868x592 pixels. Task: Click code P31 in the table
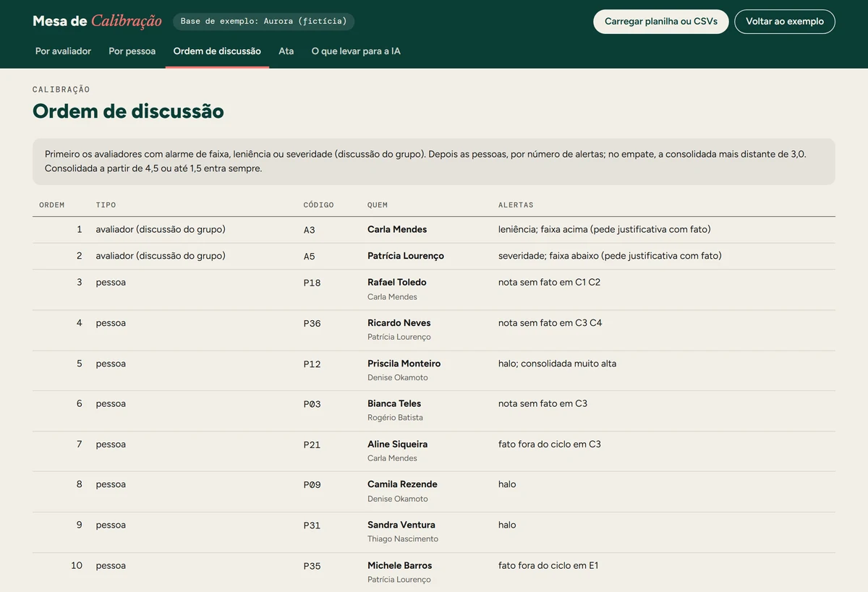(312, 525)
